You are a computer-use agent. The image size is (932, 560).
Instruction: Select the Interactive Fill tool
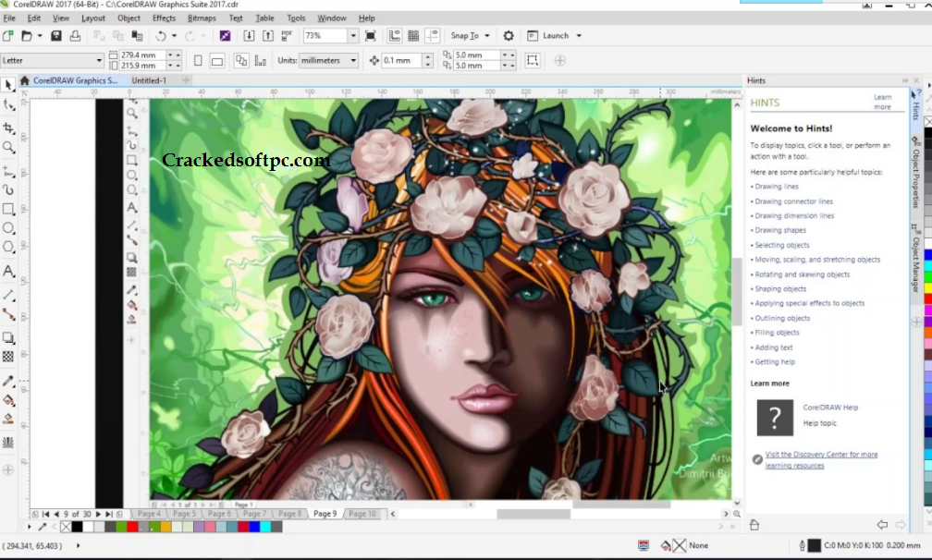(8, 400)
